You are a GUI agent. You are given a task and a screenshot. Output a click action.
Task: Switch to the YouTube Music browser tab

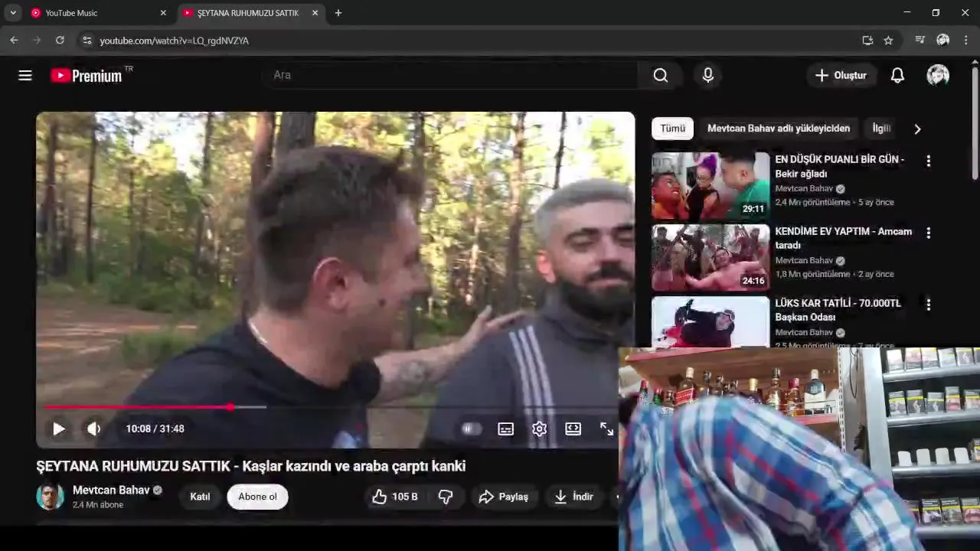99,13
